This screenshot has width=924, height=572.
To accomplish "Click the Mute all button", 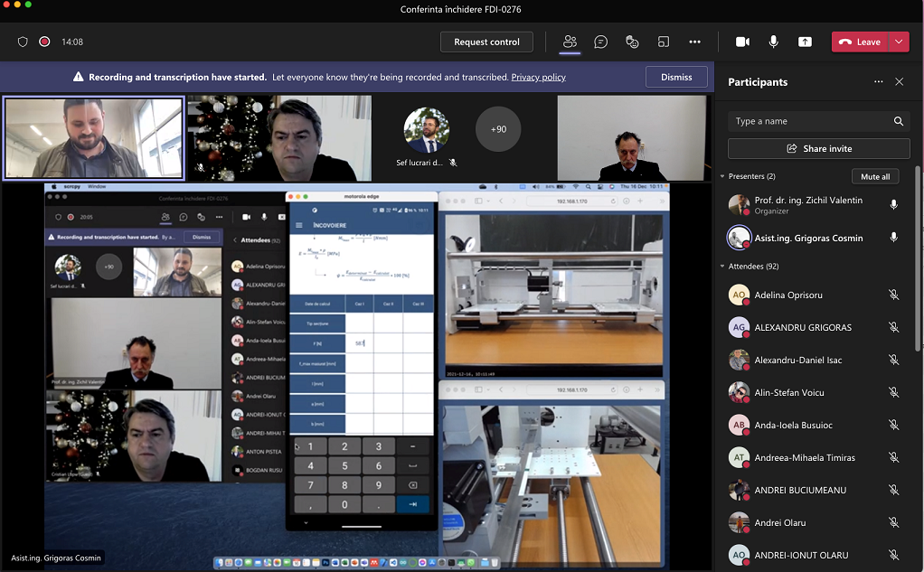I will [x=874, y=176].
